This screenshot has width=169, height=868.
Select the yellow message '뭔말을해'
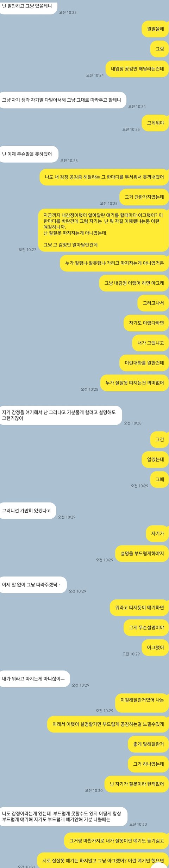(x=155, y=29)
